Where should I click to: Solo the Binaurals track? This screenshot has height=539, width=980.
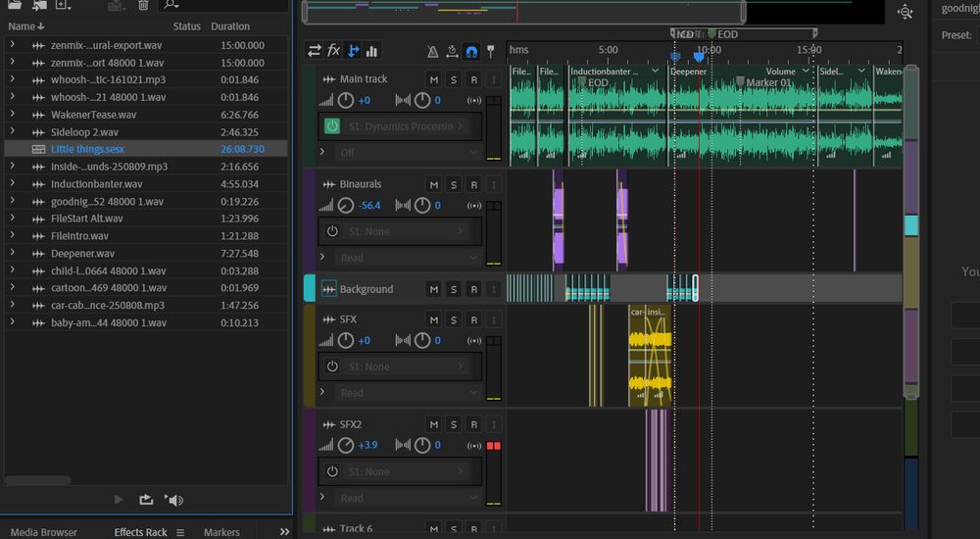point(454,184)
